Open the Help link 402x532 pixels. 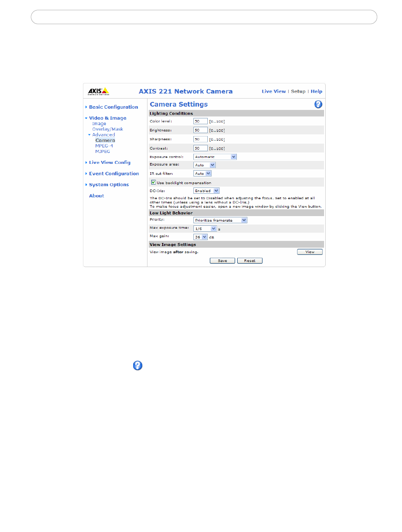point(316,91)
